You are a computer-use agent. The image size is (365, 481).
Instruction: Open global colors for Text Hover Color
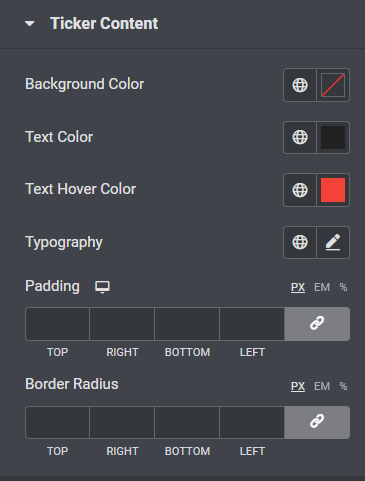pos(300,190)
